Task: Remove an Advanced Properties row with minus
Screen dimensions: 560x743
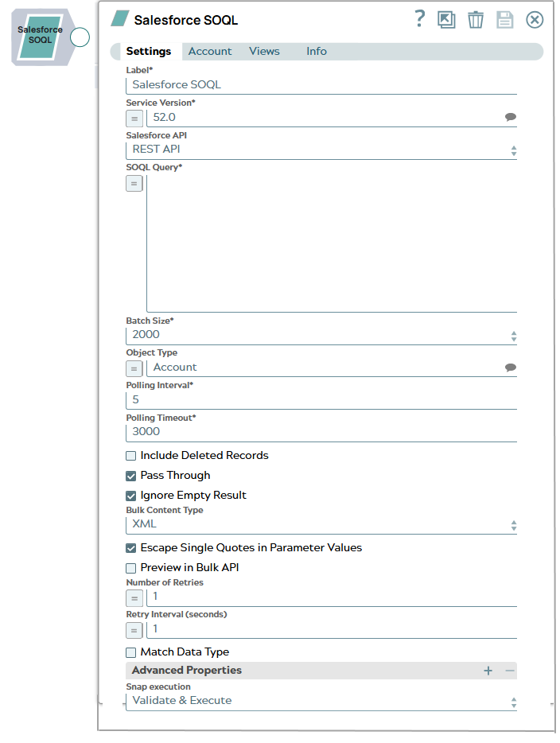Action: [510, 671]
